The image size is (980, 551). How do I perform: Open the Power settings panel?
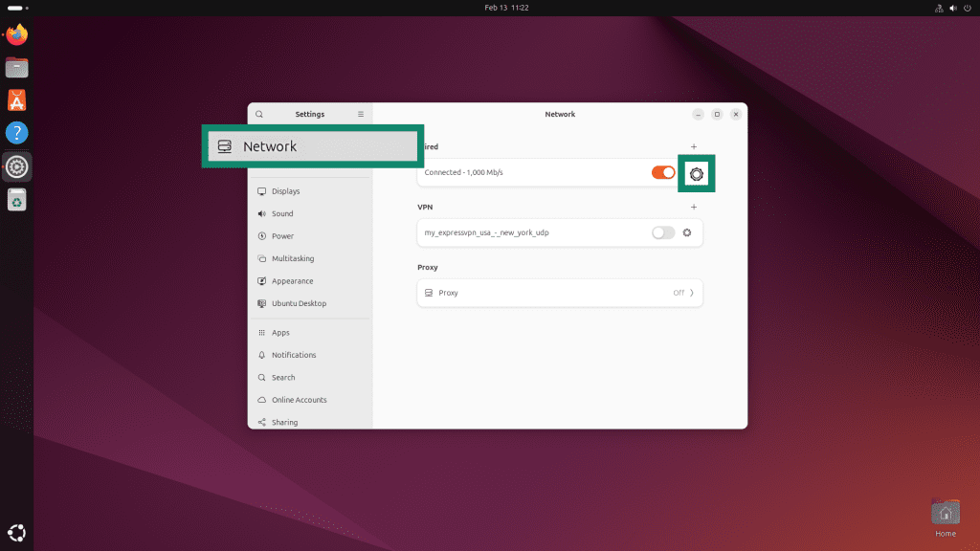(310, 236)
